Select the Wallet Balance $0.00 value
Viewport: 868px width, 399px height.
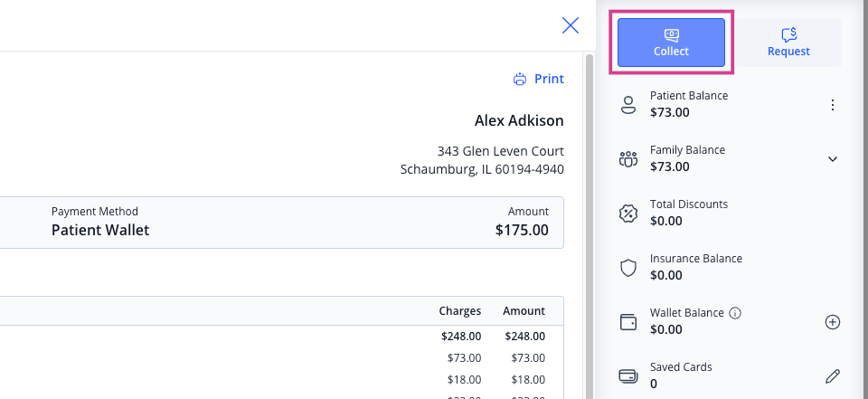(x=666, y=329)
